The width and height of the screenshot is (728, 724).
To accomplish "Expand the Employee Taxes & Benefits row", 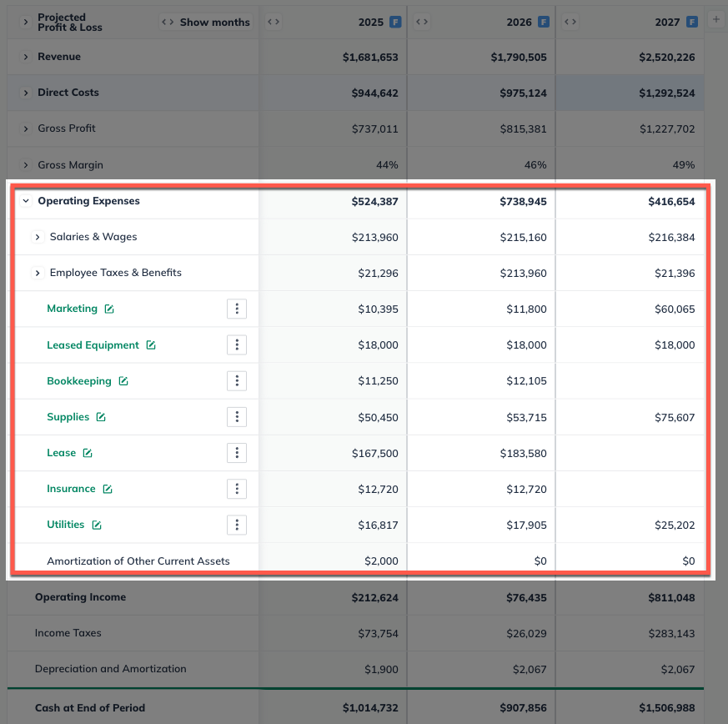I will click(38, 273).
